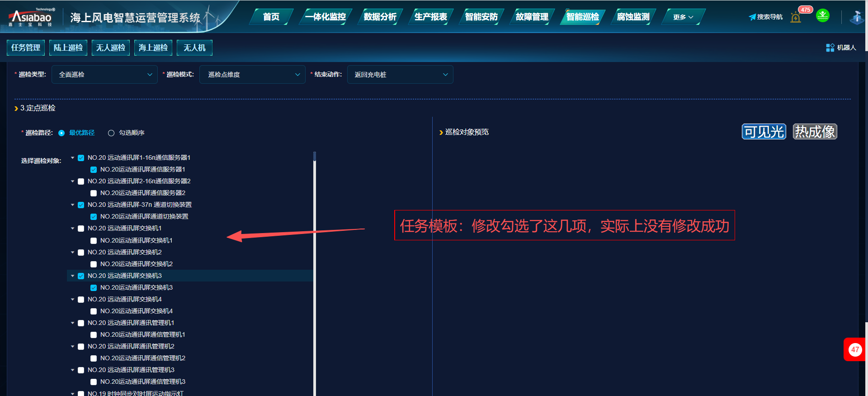The image size is (868, 396).
Task: Open the 机器人 grid icon
Action: [x=830, y=48]
